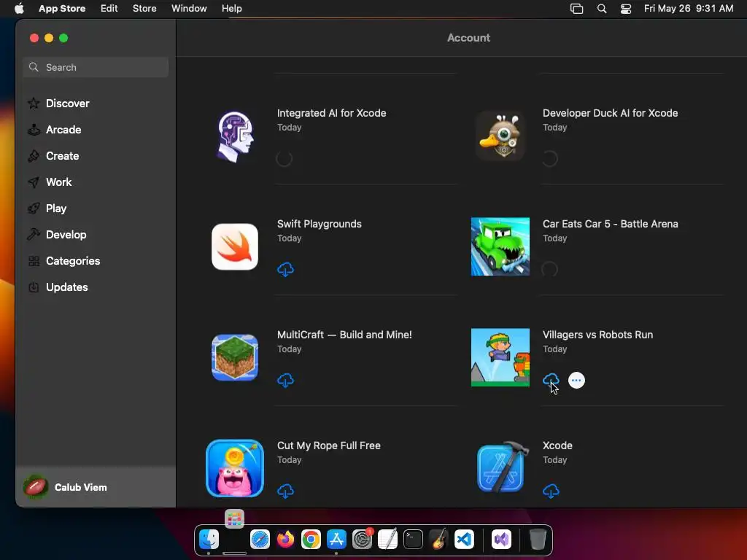Open Visual Studio from the Dock
This screenshot has height=560, width=747.
coord(501,539)
